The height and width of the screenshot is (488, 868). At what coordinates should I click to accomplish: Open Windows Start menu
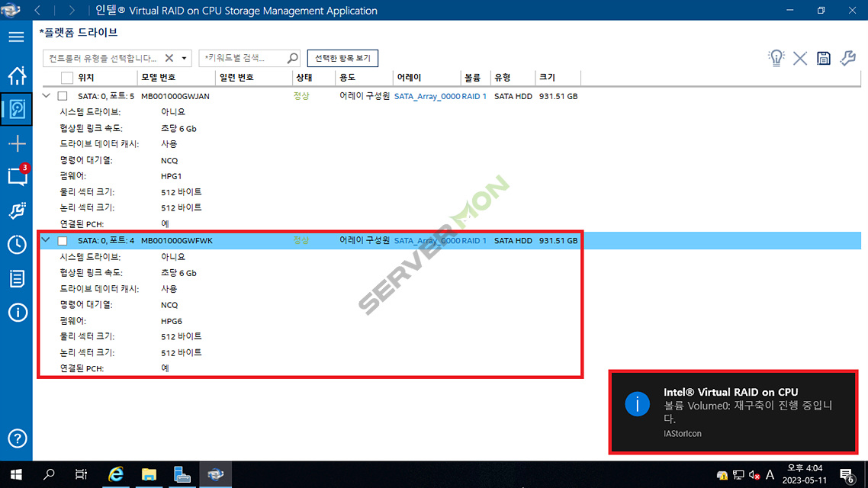16,474
